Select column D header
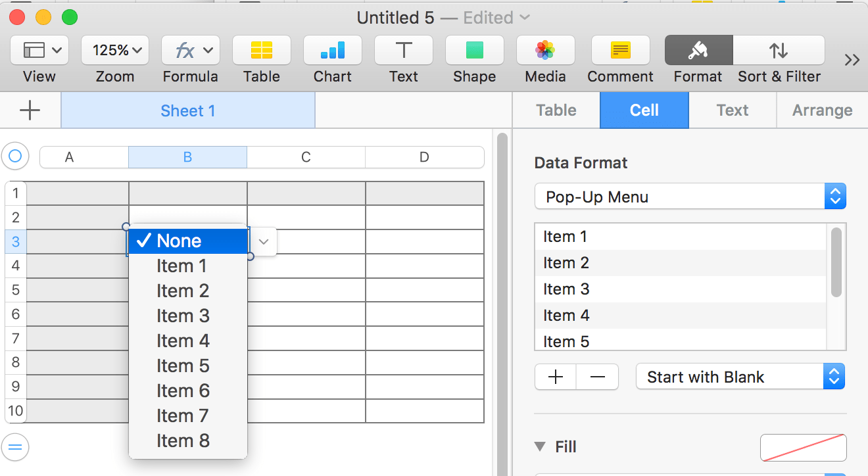 424,157
